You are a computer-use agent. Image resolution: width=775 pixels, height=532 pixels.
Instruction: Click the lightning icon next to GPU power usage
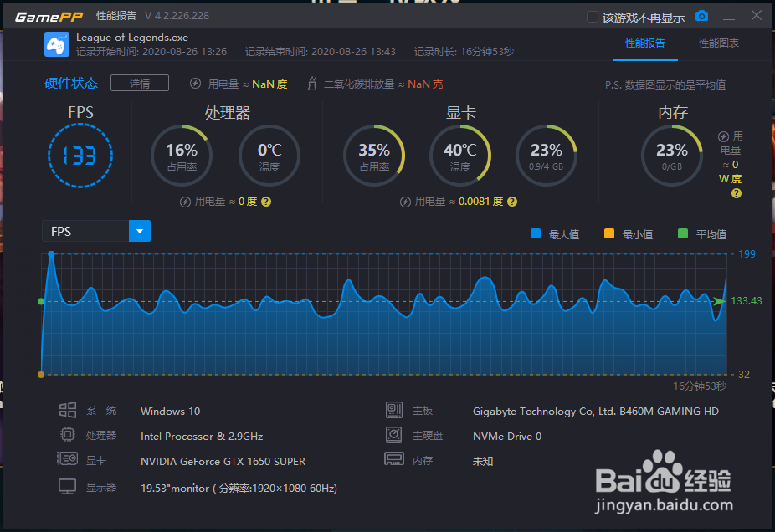[x=405, y=202]
